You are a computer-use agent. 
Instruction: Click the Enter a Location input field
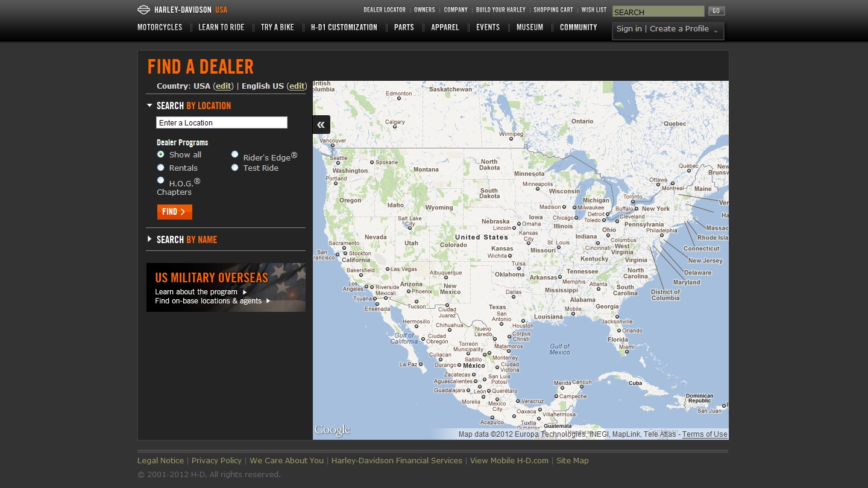point(222,122)
